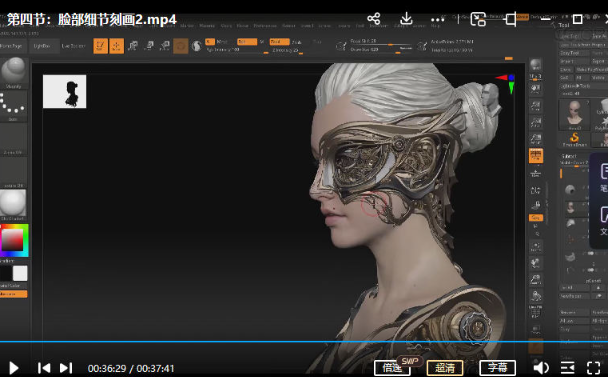Select the ZBrush Draw mode button
Screen dimensions: 608x377
coord(116,46)
